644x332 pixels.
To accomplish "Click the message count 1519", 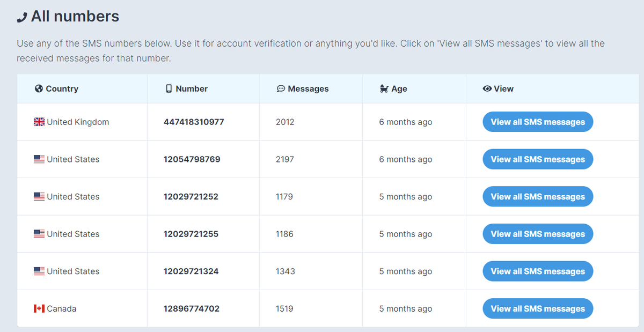I will [285, 309].
